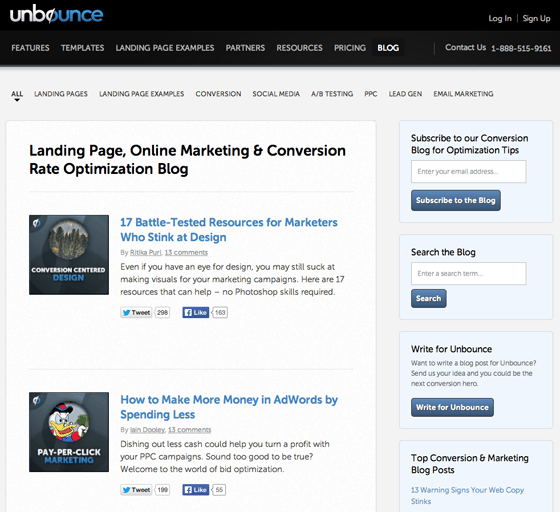Click the Log In link

pos(500,19)
